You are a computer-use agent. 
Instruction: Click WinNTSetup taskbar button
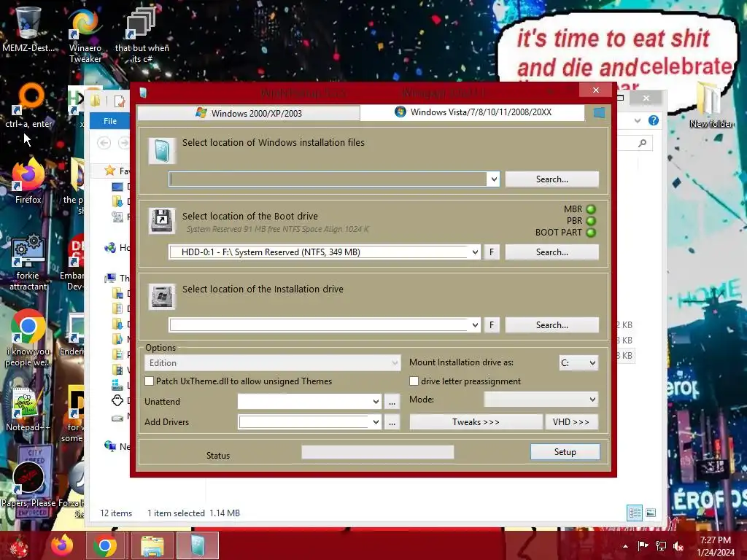(197, 545)
